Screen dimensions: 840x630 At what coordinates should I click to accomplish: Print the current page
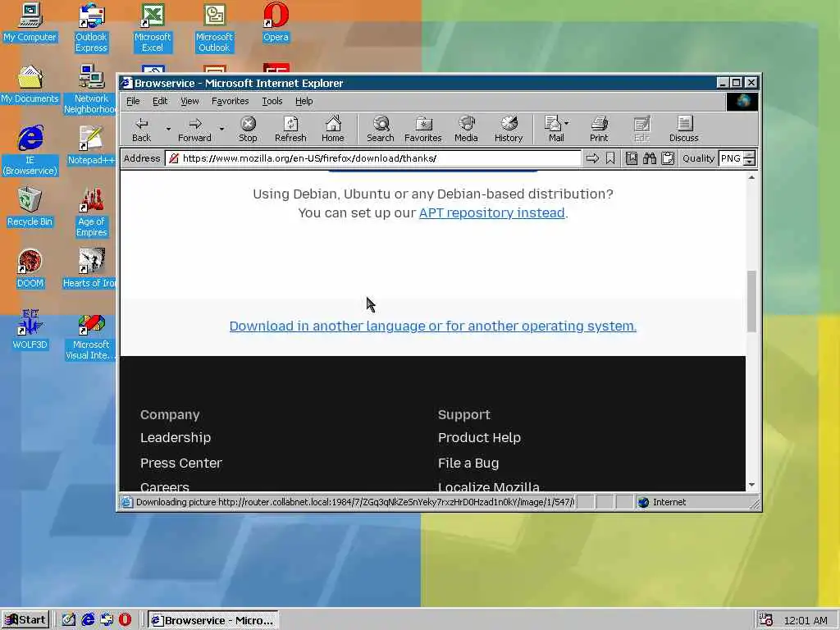(x=599, y=129)
